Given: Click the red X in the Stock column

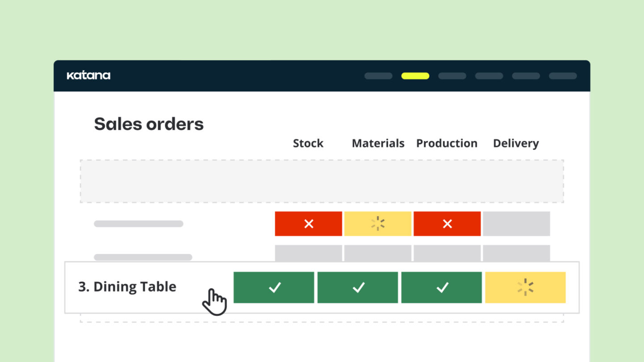Looking at the screenshot, I should 308,224.
